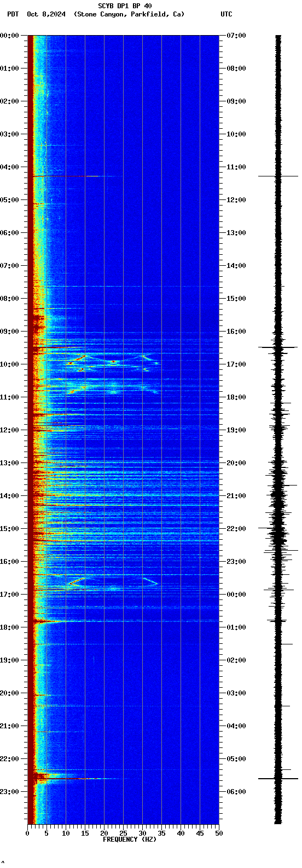Image resolution: width=302 pixels, height=868 pixels.
Task: Click the 00:00 label on the UTC axis
Action: (236, 595)
